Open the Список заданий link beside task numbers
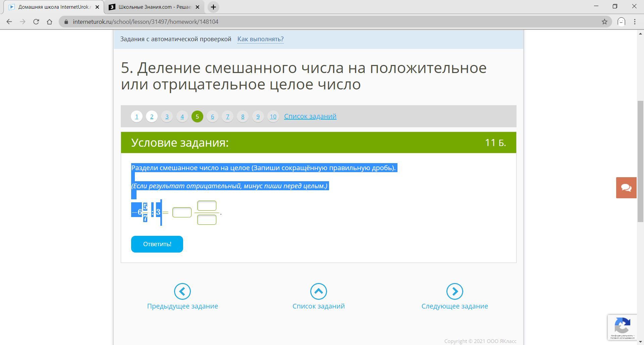Image resolution: width=644 pixels, height=345 pixels. pos(310,116)
